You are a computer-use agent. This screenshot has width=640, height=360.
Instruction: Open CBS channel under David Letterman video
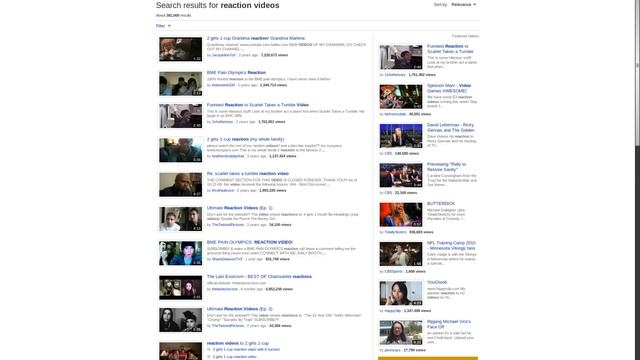388,154
